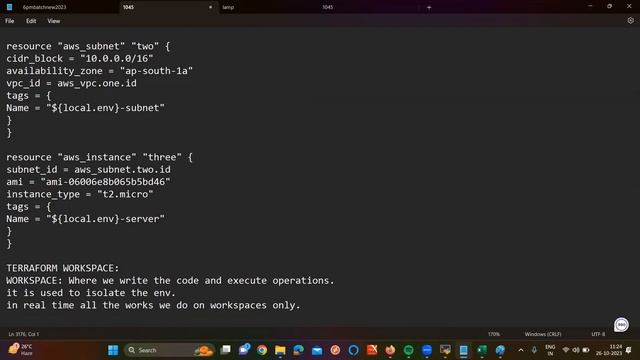
Task: Open the weather widget showing 26°C Haze
Action: [x=20, y=349]
